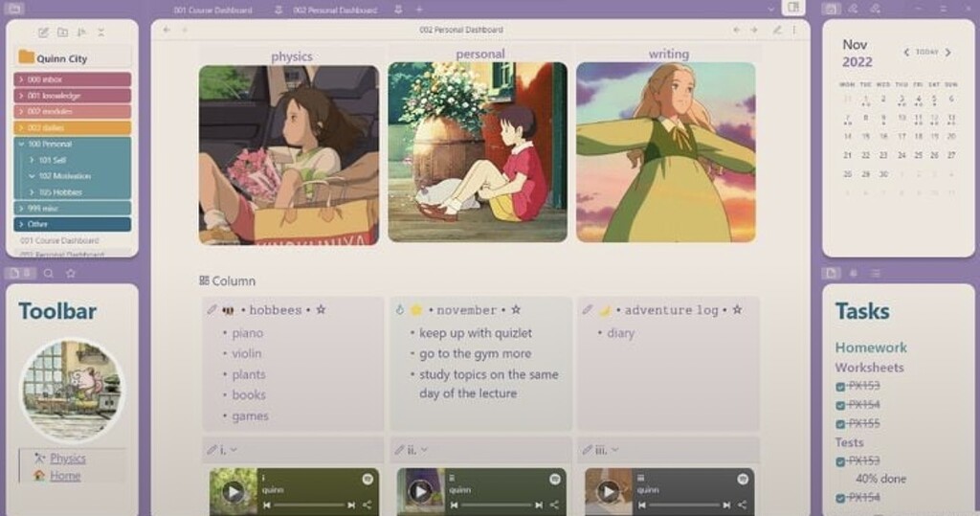This screenshot has height=516, width=980.
Task: Click the new note icon in file explorer
Action: [43, 33]
